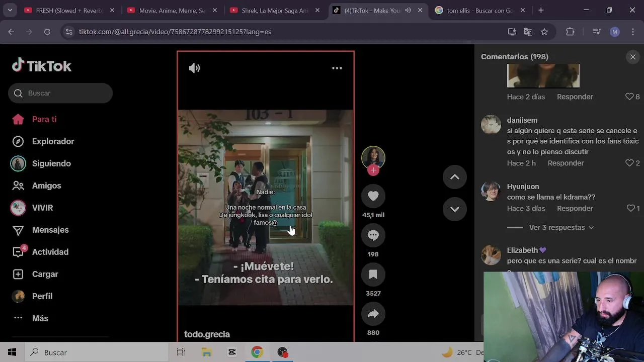Open comments speech bubble icon
Viewport: 644px width, 362px height.
[x=373, y=235]
